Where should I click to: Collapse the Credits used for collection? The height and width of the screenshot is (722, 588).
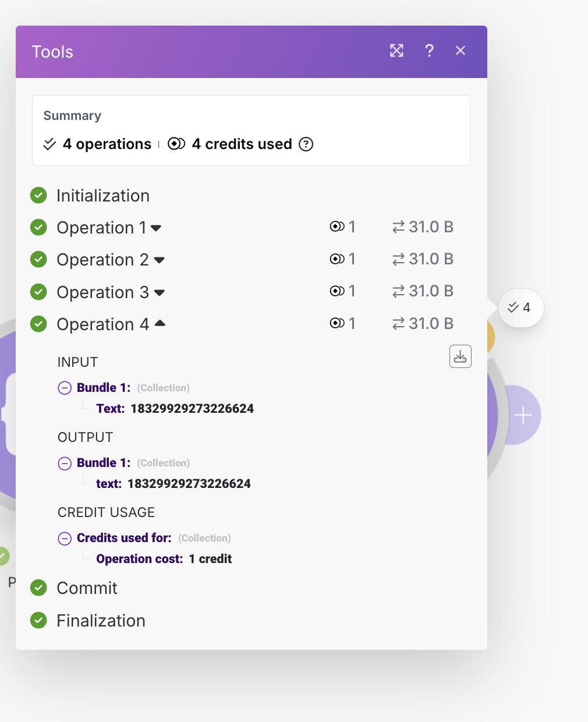point(65,539)
